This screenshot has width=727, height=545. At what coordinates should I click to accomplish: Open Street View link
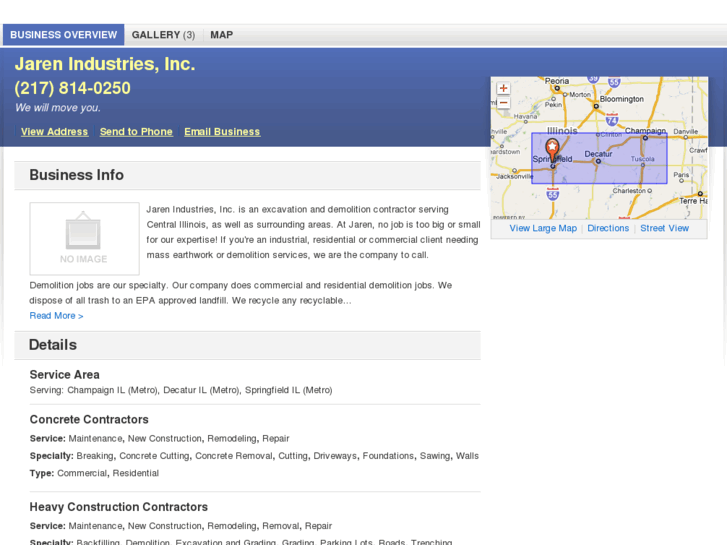coord(664,228)
